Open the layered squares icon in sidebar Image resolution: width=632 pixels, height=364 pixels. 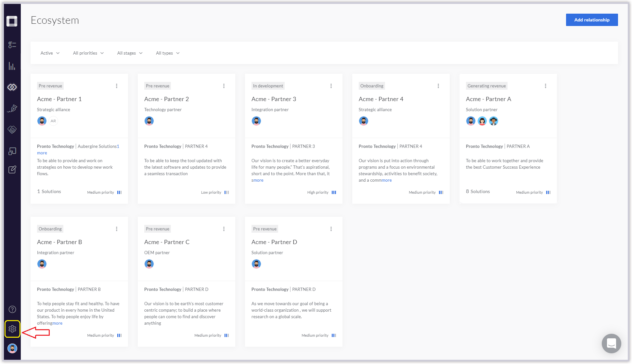pyautogui.click(x=12, y=151)
